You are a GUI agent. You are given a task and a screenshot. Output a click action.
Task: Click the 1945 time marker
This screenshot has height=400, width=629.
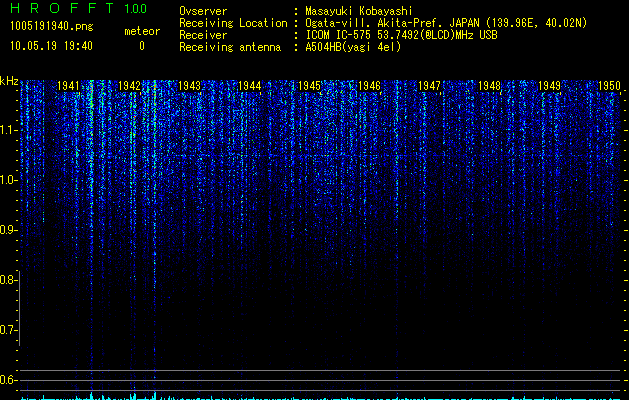pyautogui.click(x=310, y=86)
